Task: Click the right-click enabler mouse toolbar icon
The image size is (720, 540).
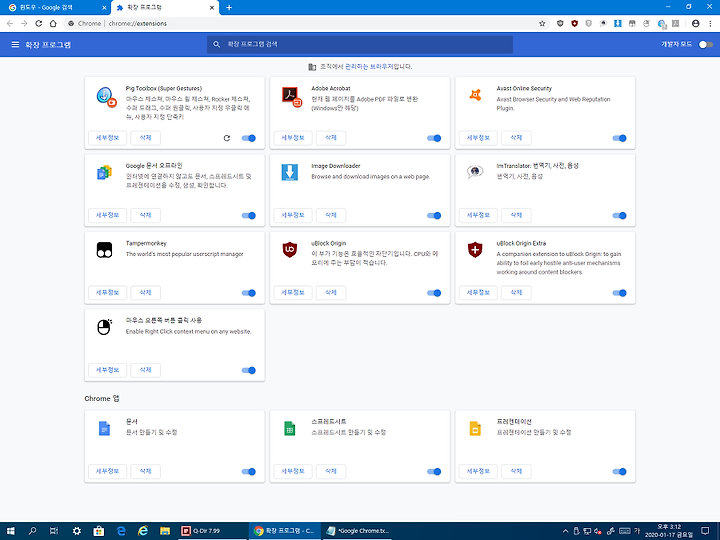Action: coord(647,23)
